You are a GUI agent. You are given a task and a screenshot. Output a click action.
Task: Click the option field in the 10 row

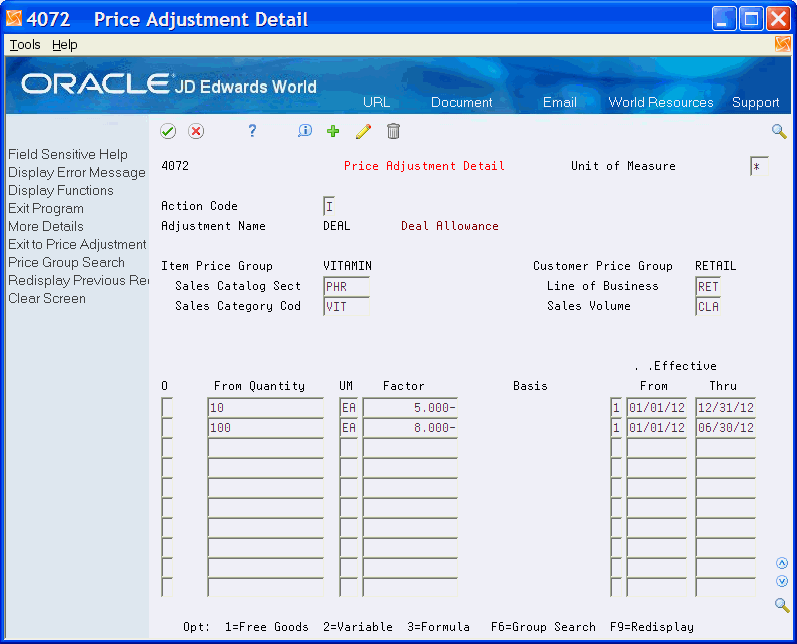coord(167,408)
